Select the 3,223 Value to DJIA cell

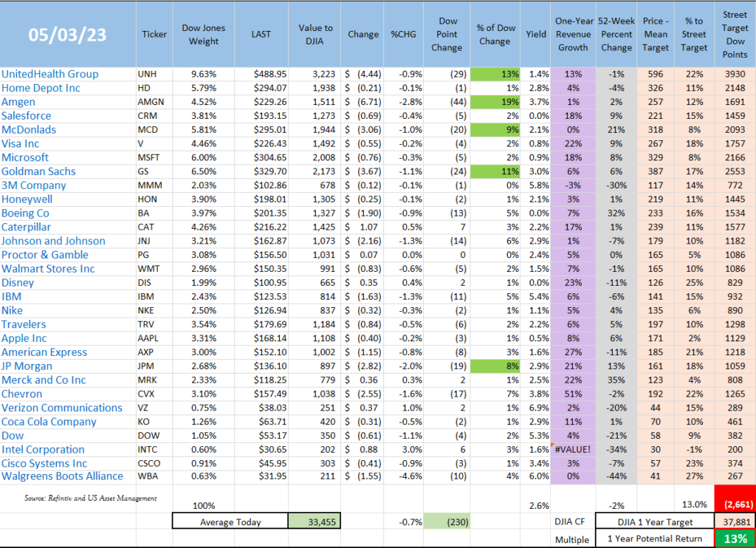315,75
